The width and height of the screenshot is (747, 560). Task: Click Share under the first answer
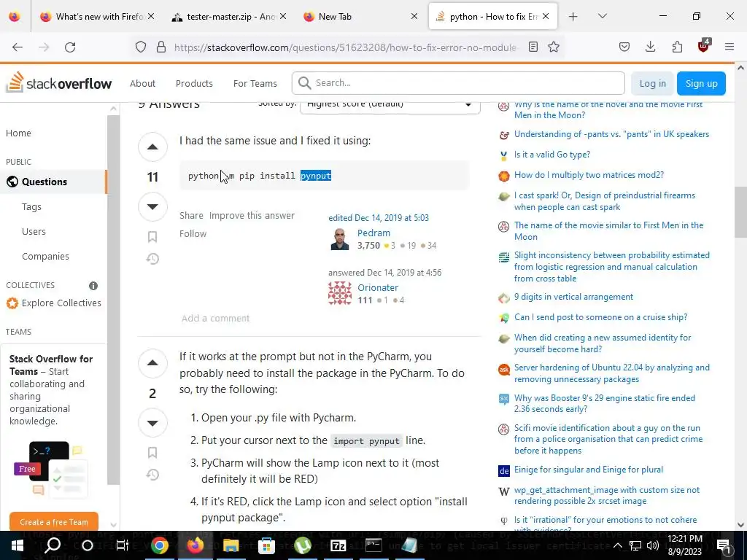[191, 216]
